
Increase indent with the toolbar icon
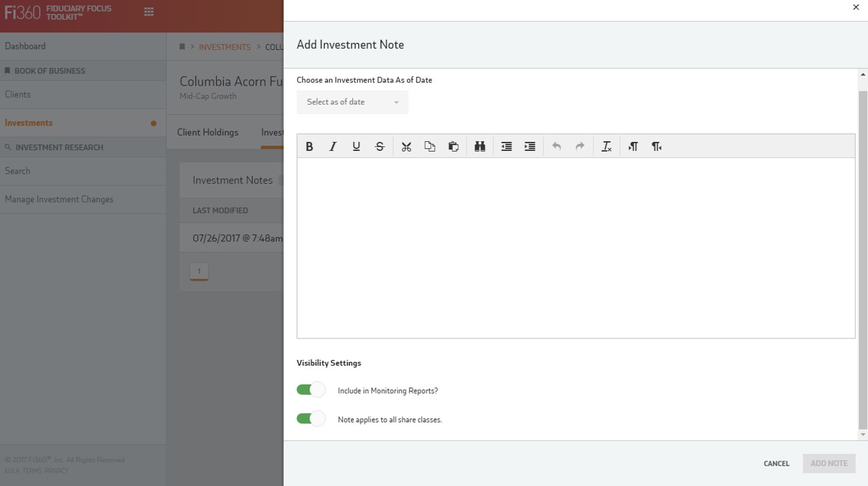pos(530,146)
